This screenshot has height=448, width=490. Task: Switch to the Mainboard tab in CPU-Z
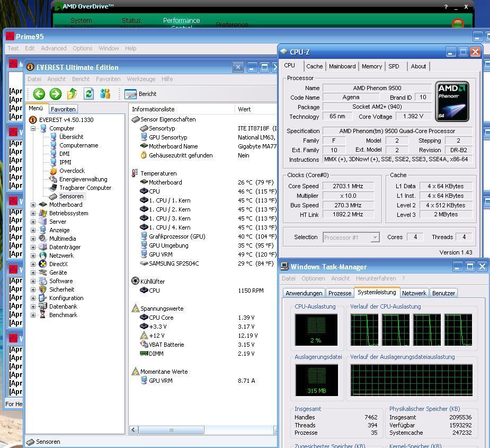coord(342,66)
